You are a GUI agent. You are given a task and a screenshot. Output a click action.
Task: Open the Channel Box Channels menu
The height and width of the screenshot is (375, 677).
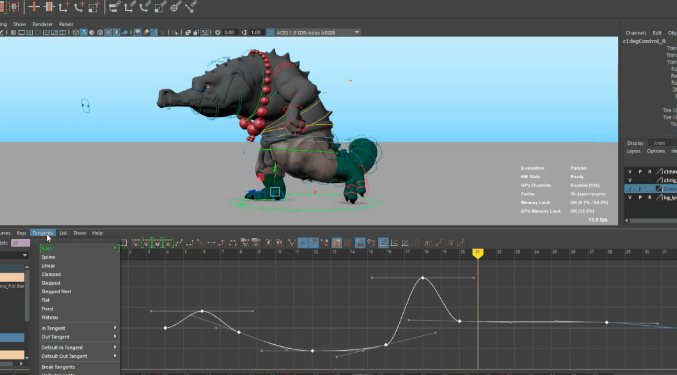click(636, 33)
